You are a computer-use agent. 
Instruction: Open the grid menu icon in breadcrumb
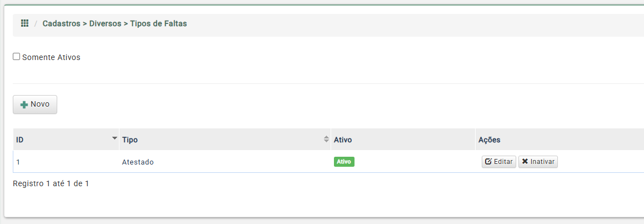(x=24, y=23)
